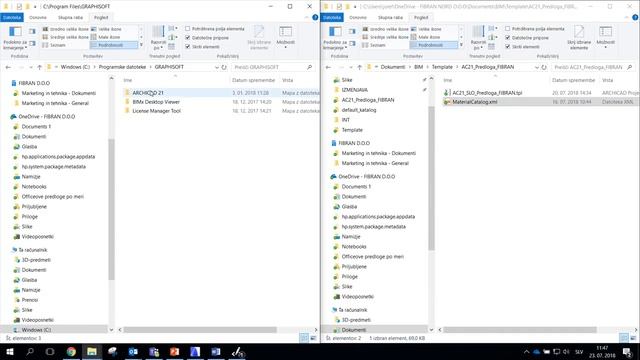Screen dimensions: 640x360
Task: Open address history dropdown in left window
Action: [217, 67]
